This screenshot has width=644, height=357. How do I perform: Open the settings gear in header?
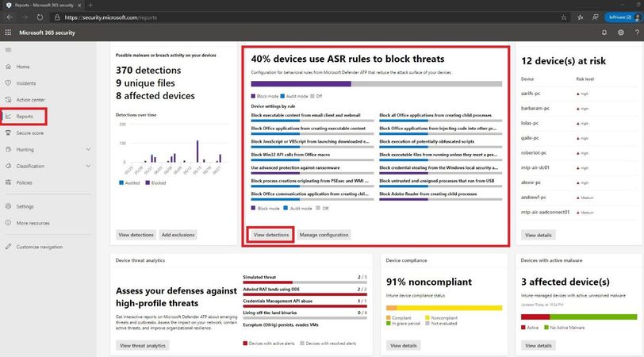(620, 33)
